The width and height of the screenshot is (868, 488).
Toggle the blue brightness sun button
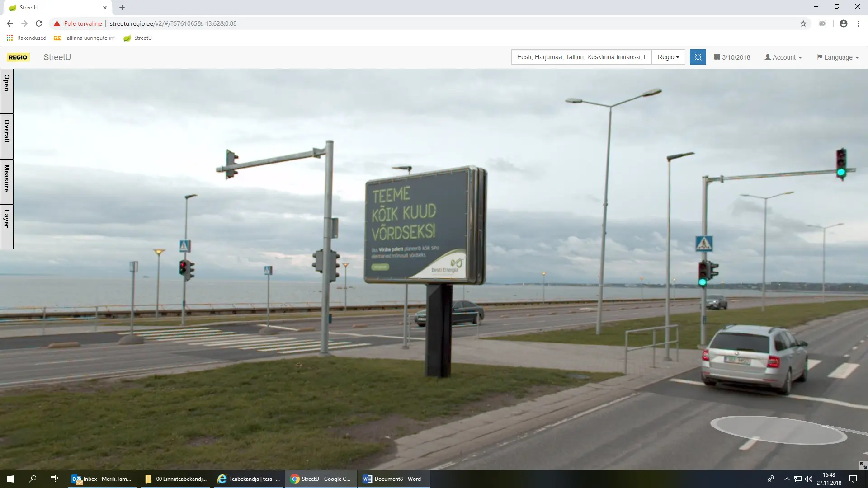click(698, 57)
